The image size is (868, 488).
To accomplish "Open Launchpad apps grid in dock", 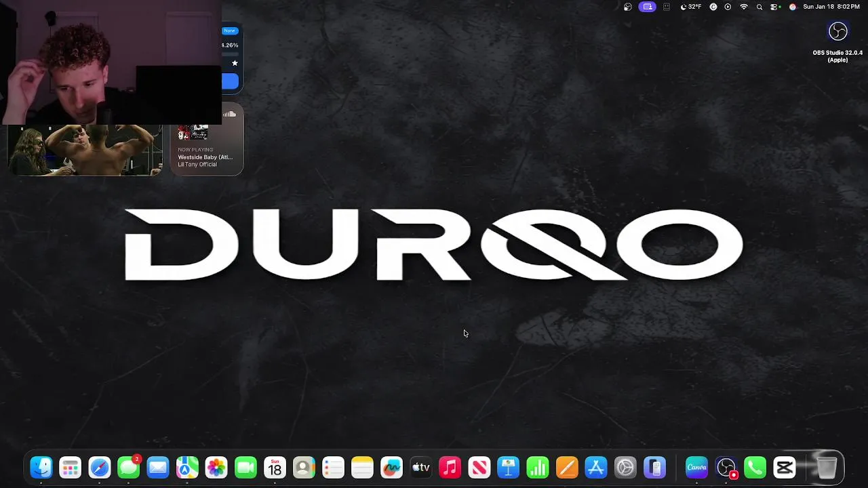I will pyautogui.click(x=71, y=468).
